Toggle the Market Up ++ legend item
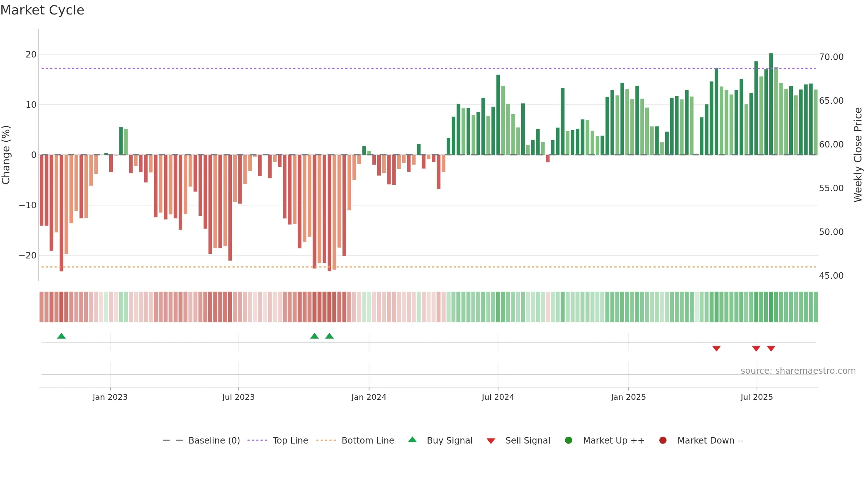The height and width of the screenshot is (488, 868). point(604,440)
